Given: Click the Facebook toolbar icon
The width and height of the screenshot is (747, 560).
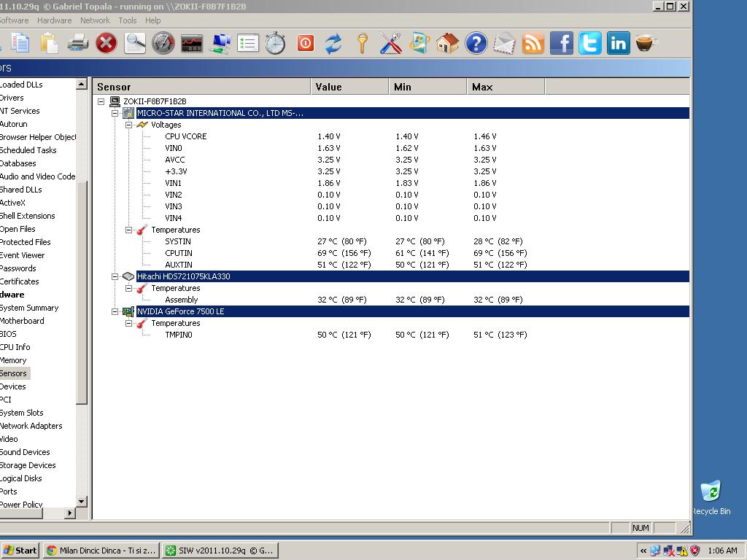Looking at the screenshot, I should coord(562,44).
